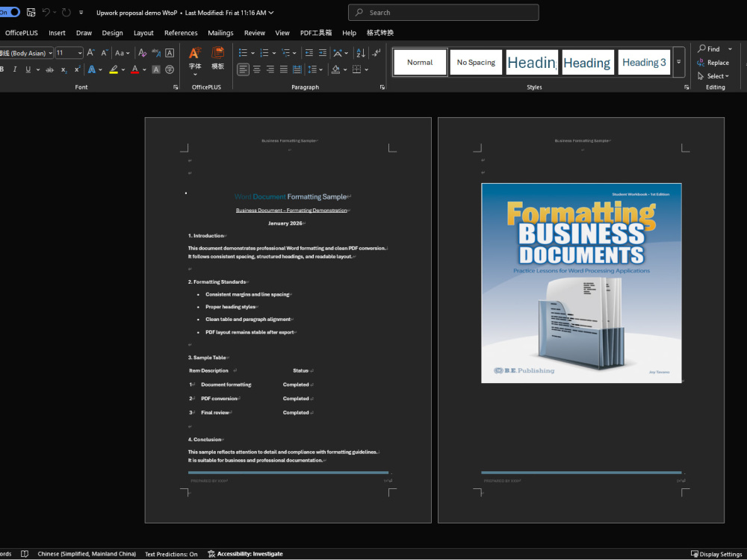The image size is (747, 560).
Task: Open the phonetic guide icon
Action: pos(156,53)
